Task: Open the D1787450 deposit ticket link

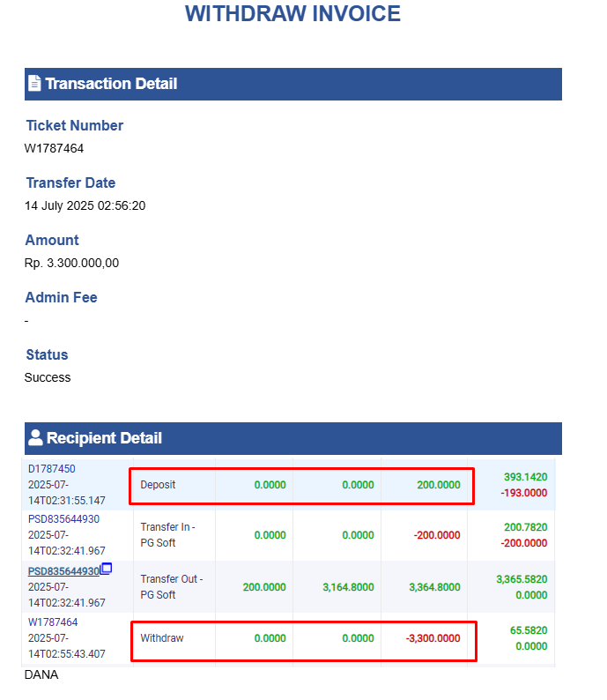Action: 52,469
